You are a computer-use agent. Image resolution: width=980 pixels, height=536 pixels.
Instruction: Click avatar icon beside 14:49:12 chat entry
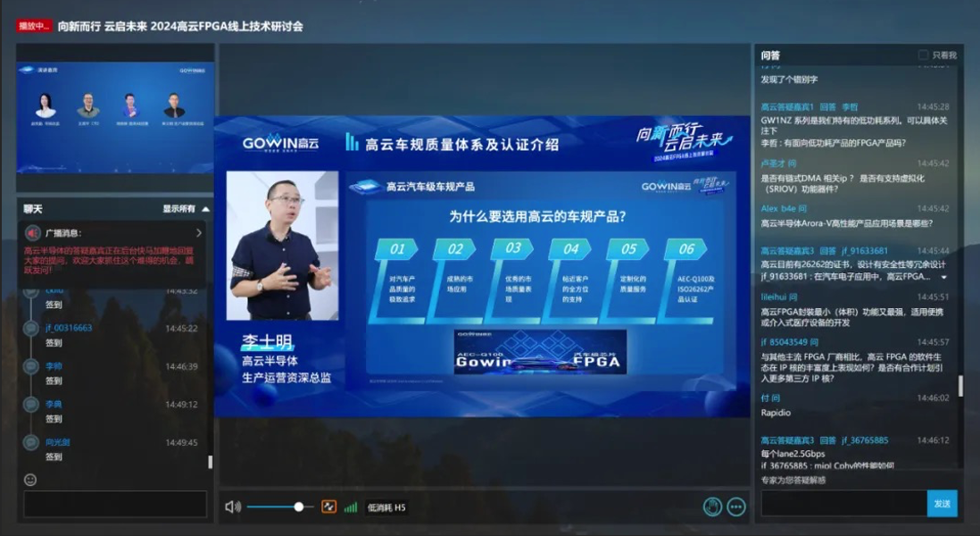31,404
